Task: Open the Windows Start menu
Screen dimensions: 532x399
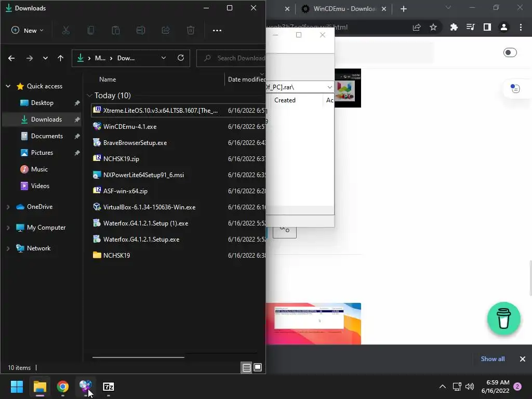Action: tap(17, 387)
